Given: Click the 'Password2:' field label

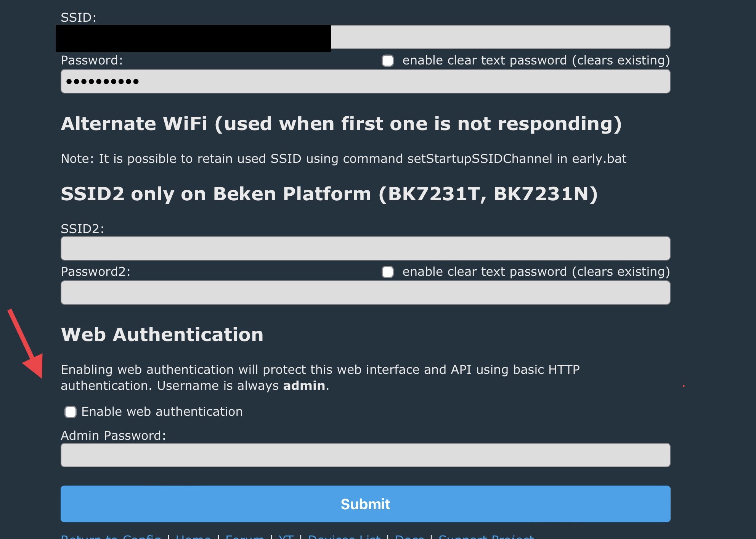Looking at the screenshot, I should (95, 272).
